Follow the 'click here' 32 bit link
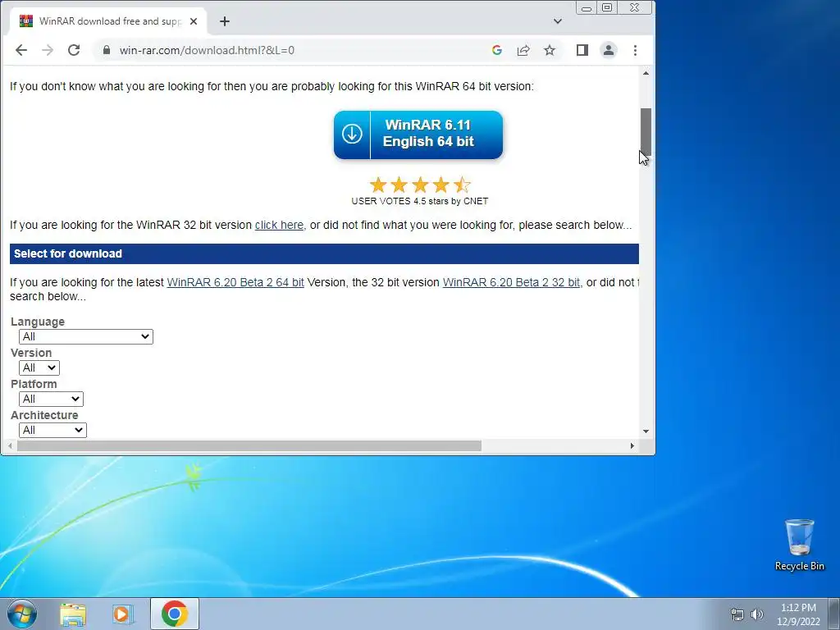840x630 pixels. tap(279, 225)
